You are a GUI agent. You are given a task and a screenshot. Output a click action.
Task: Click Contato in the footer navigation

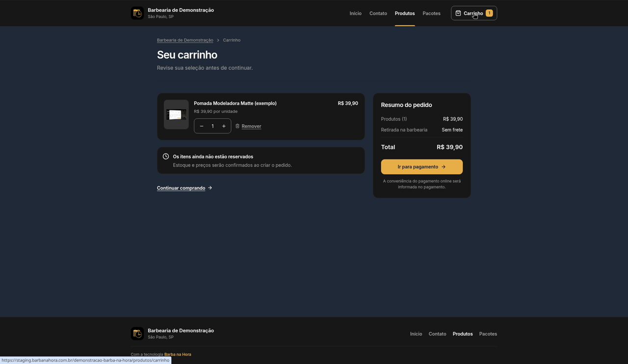tap(438, 334)
